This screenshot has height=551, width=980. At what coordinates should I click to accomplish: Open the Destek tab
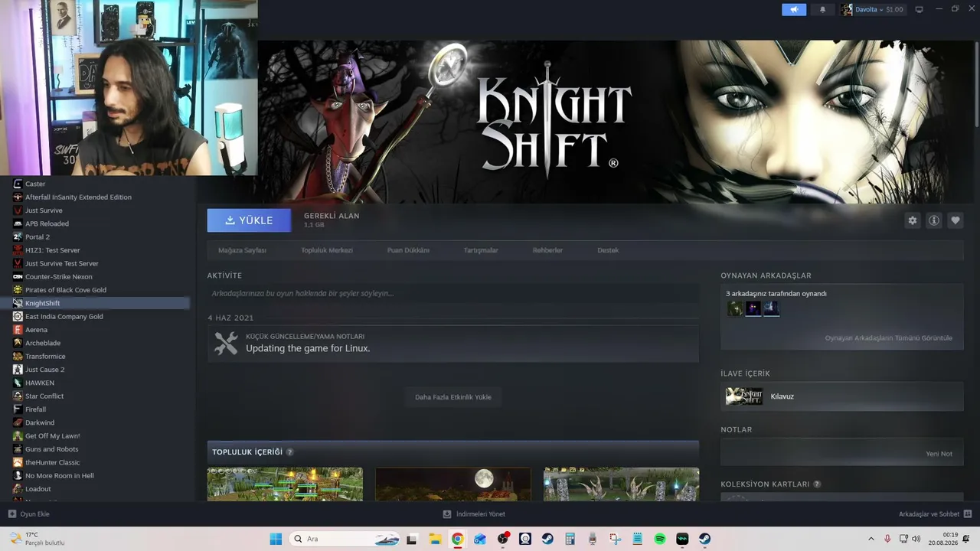[x=608, y=250]
